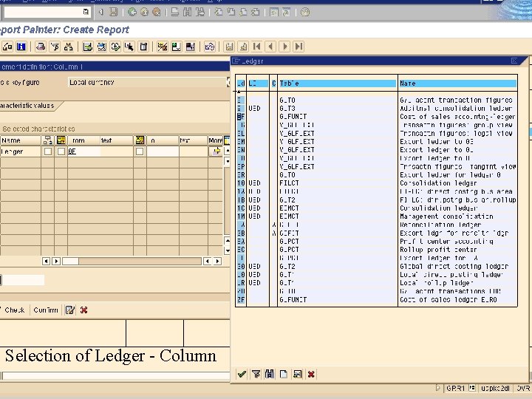Toggle first checkbox in Ledger row

coord(48,151)
